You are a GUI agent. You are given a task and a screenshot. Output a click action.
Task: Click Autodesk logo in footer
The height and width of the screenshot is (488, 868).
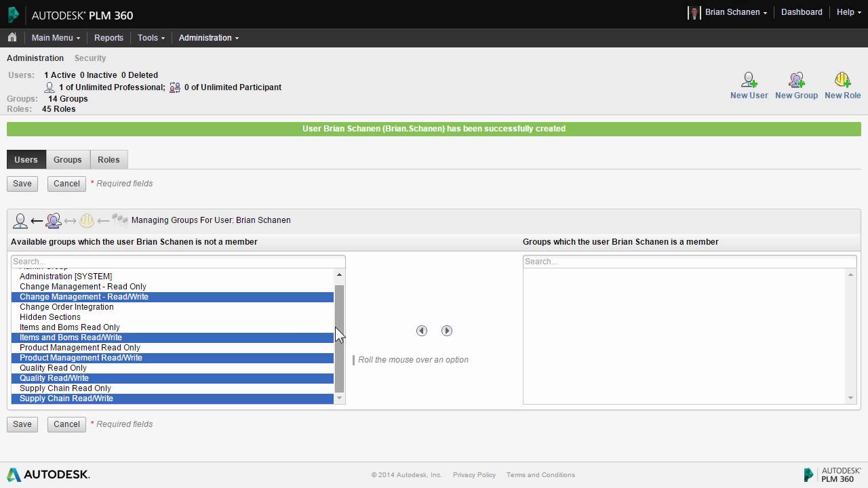click(48, 474)
